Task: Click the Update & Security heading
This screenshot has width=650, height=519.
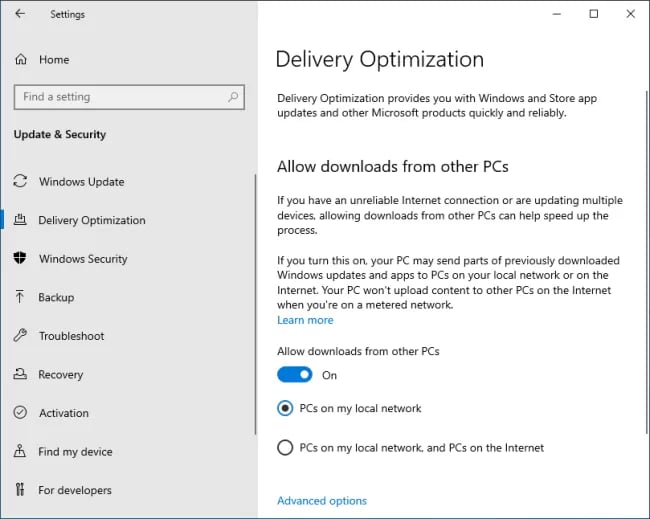Action: point(60,134)
